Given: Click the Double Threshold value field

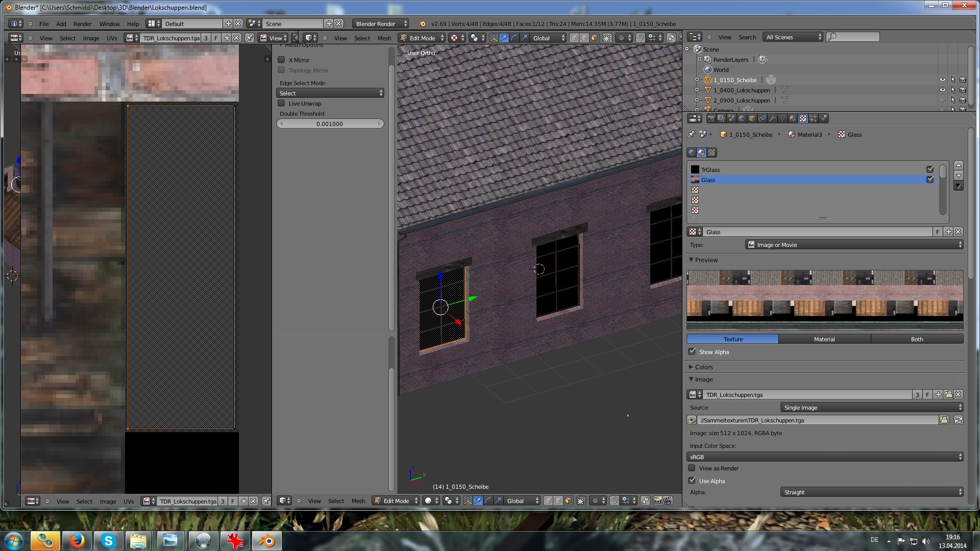Looking at the screenshot, I should (330, 124).
